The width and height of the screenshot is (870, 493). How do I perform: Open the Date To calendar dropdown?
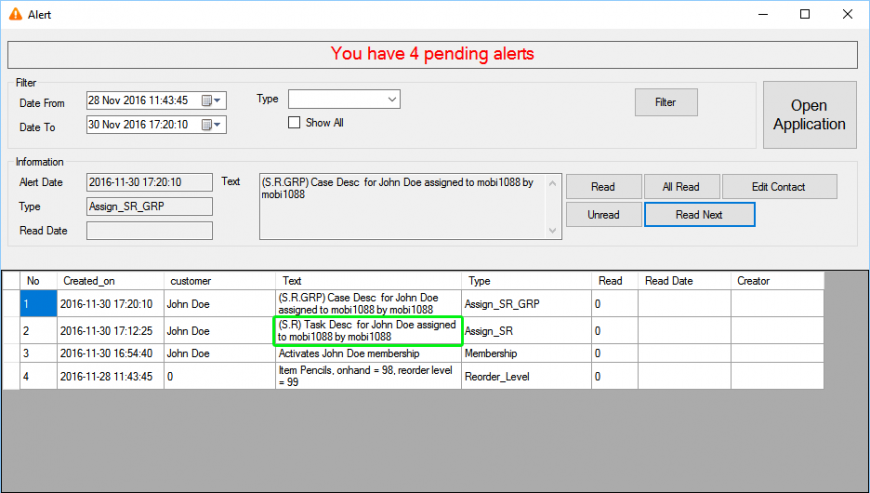coord(211,125)
